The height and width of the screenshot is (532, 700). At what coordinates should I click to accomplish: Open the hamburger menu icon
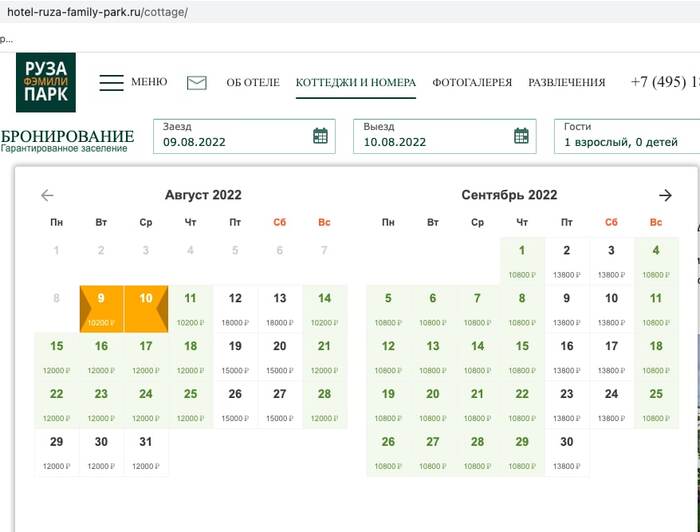point(112,83)
